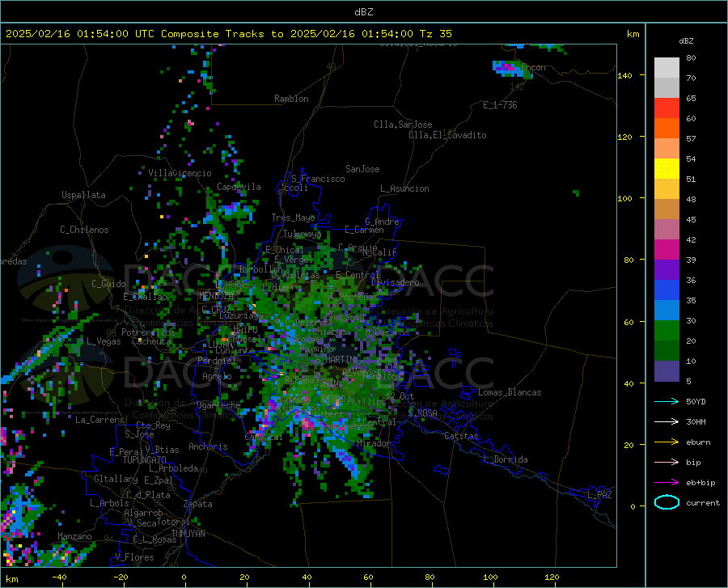Click the Mirador label on map
Viewport: 728px width, 588px height.
pos(373,444)
